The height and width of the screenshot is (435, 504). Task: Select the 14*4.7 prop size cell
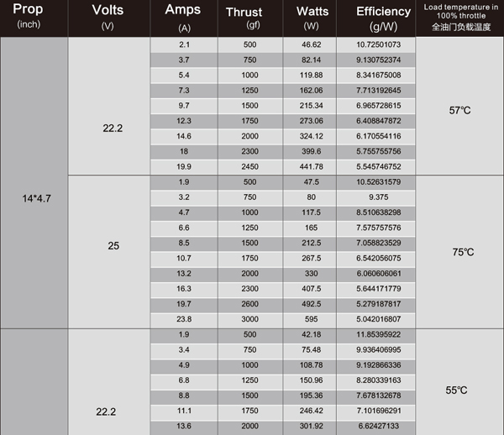(33, 198)
